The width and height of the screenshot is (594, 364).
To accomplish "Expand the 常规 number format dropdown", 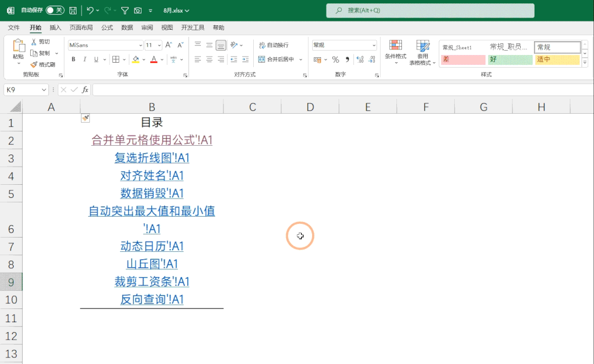I will click(x=374, y=45).
